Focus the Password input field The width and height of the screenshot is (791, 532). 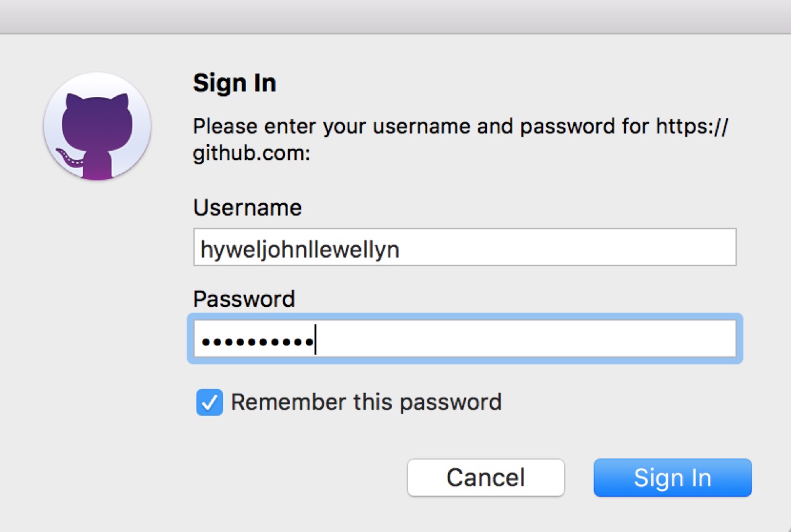coord(464,339)
